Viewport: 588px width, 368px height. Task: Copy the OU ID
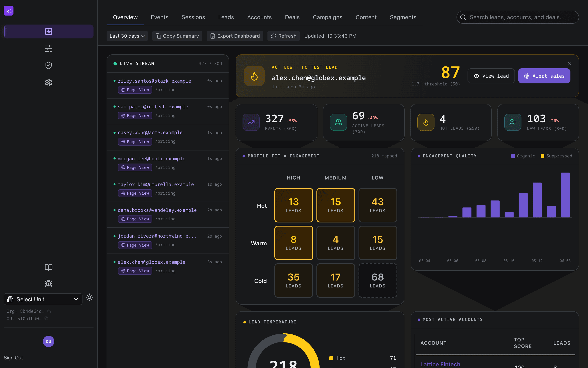pyautogui.click(x=46, y=318)
